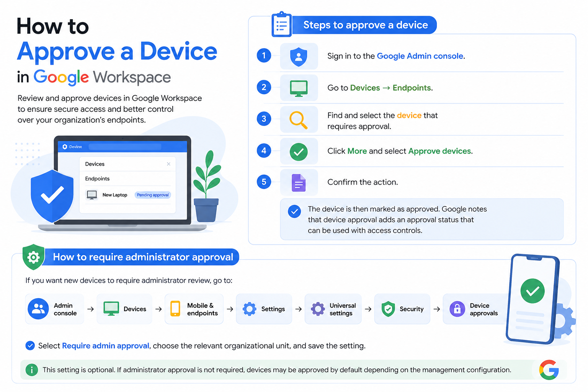
Task: Open the Google Admin console link
Action: pos(420,56)
